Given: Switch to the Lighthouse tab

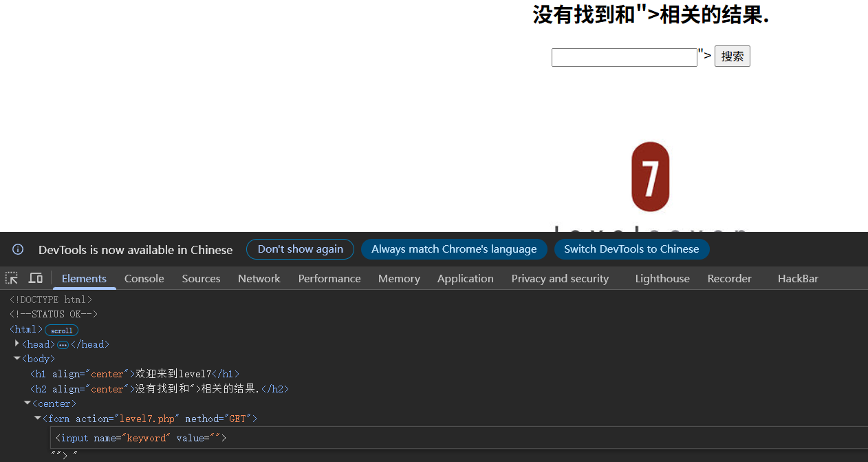Looking at the screenshot, I should click(x=662, y=278).
